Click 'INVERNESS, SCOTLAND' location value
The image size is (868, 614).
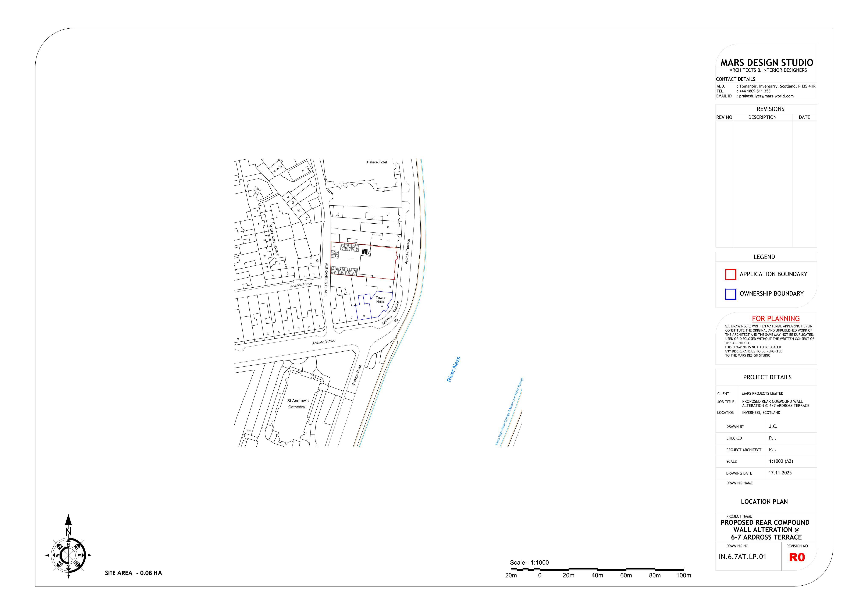761,412
